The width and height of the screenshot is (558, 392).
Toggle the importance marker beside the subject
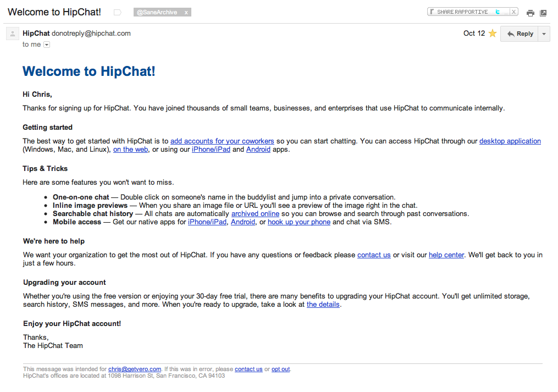117,12
